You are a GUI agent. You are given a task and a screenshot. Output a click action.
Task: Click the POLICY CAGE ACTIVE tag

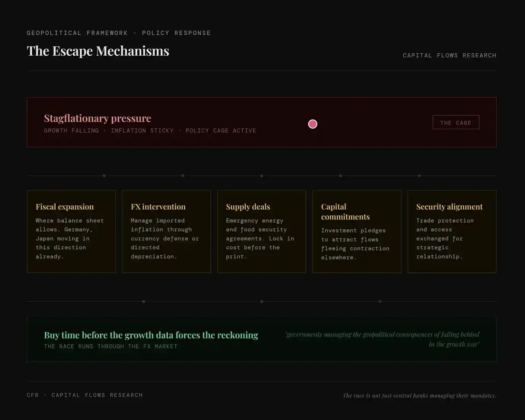tap(221, 131)
